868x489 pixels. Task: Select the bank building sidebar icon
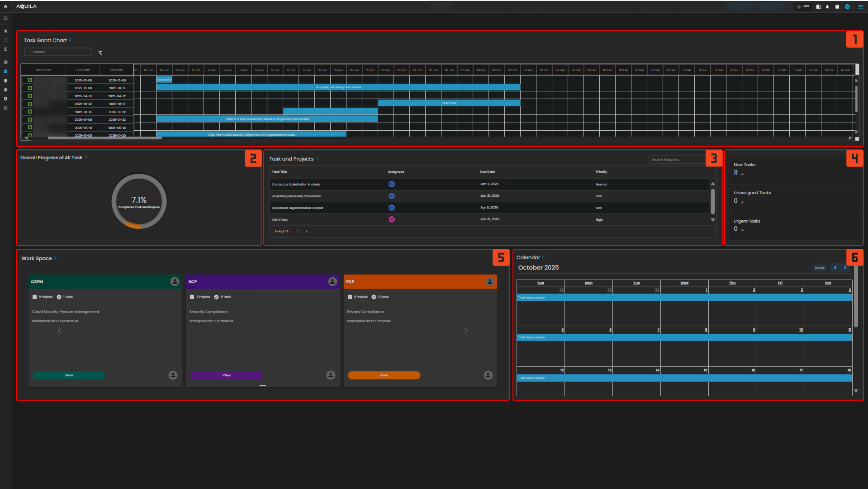pyautogui.click(x=5, y=71)
